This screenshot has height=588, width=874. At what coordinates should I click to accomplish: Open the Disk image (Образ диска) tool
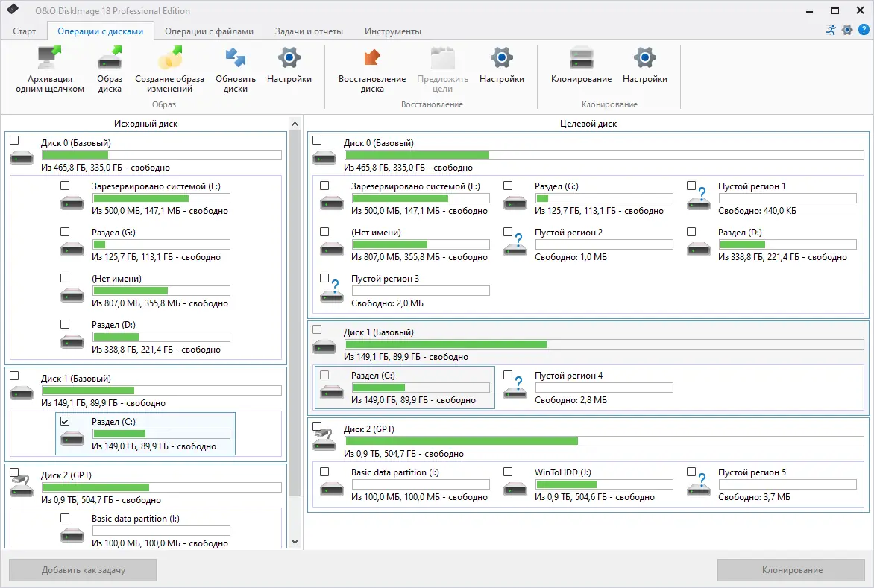click(109, 58)
